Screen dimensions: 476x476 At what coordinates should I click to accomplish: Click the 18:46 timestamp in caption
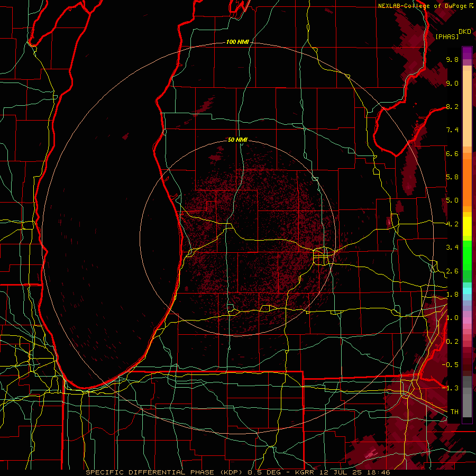378,472
